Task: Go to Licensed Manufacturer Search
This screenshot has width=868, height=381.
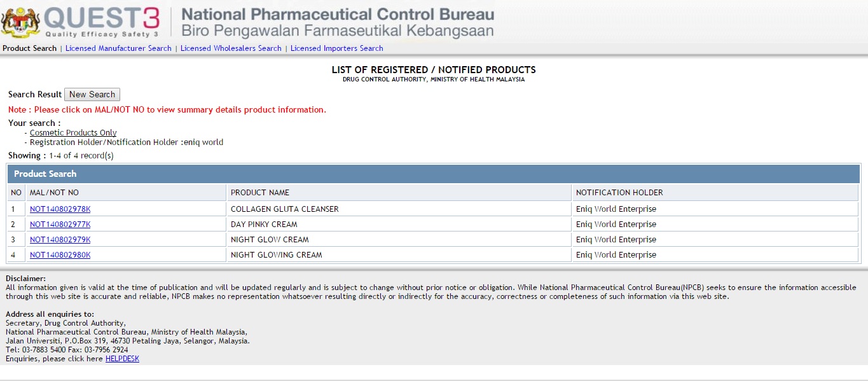Action: [118, 48]
